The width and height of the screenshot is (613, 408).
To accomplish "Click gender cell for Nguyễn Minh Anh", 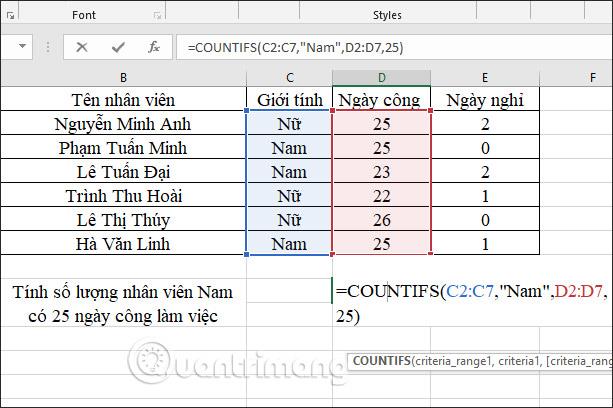I will click(x=289, y=123).
